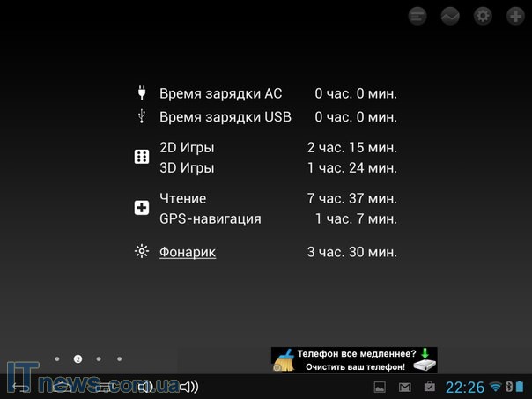Image resolution: width=532 pixels, height=399 pixels.
Task: Tap the 22:26 clock in status bar
Action: click(x=464, y=387)
